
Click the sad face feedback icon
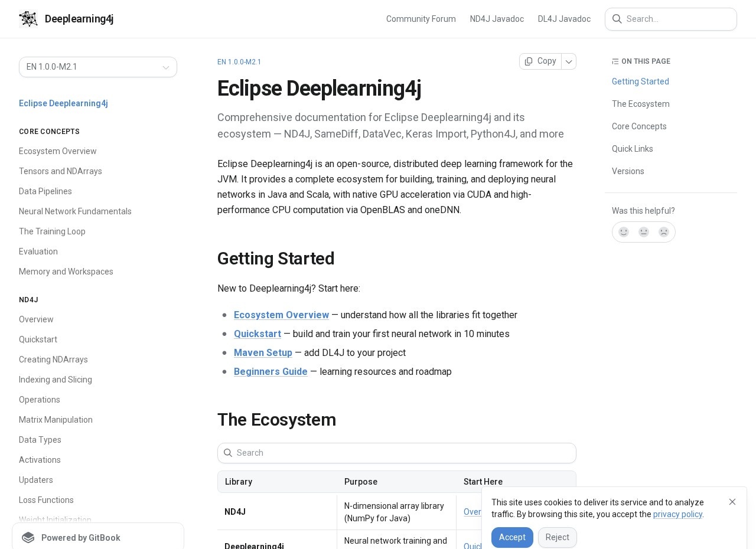pyautogui.click(x=664, y=232)
